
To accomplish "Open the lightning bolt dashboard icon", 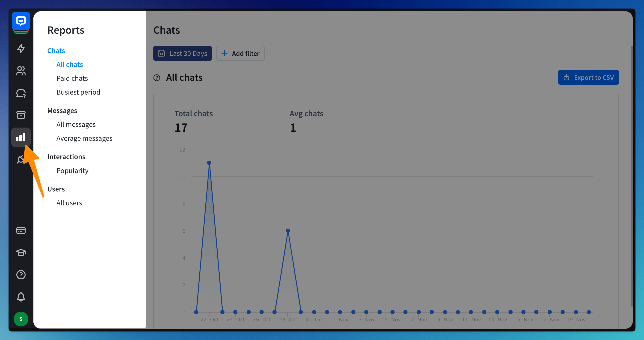I will pos(21,48).
